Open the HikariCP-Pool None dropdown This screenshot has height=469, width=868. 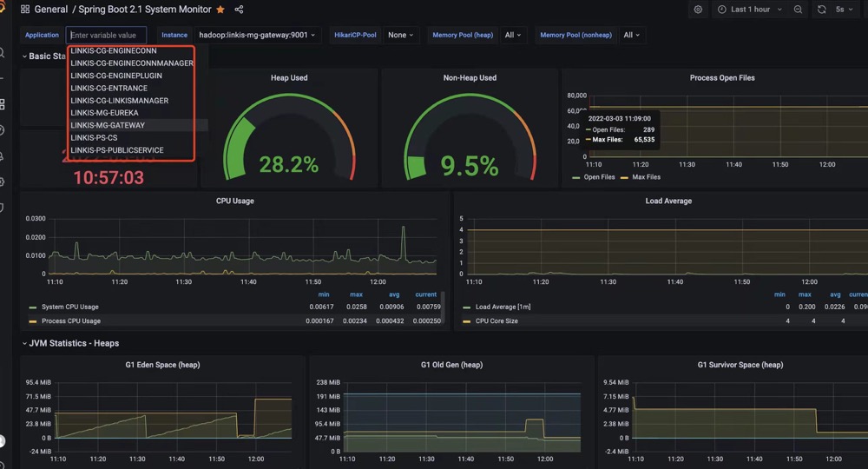coord(400,35)
